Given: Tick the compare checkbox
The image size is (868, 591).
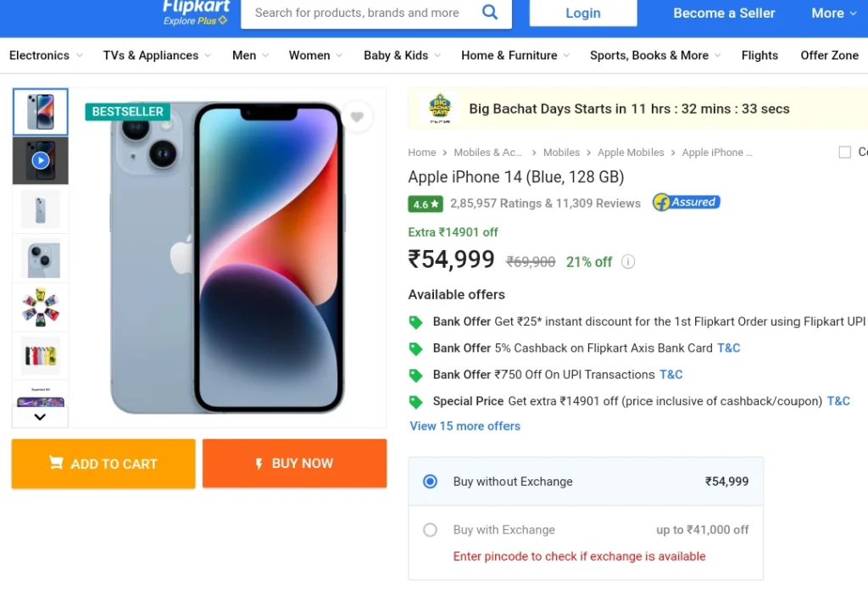Looking at the screenshot, I should point(845,152).
